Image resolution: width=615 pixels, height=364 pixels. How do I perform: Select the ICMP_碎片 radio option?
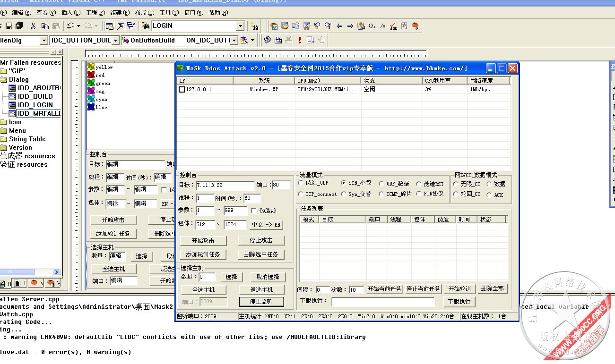(x=381, y=194)
